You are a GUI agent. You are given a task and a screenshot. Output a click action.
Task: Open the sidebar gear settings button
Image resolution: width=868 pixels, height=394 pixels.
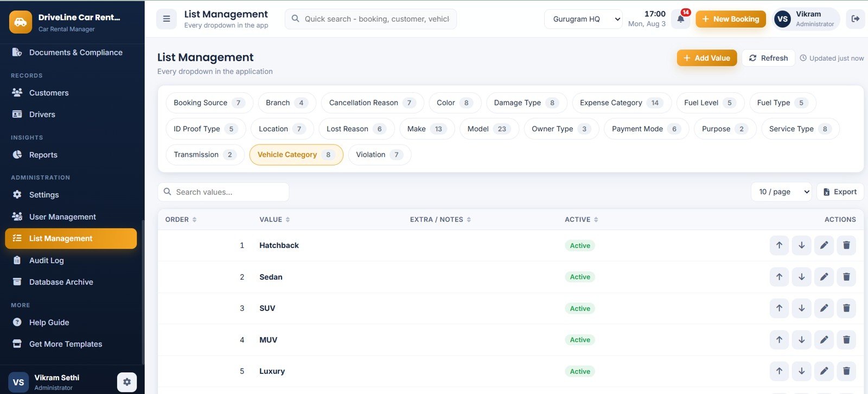(127, 382)
